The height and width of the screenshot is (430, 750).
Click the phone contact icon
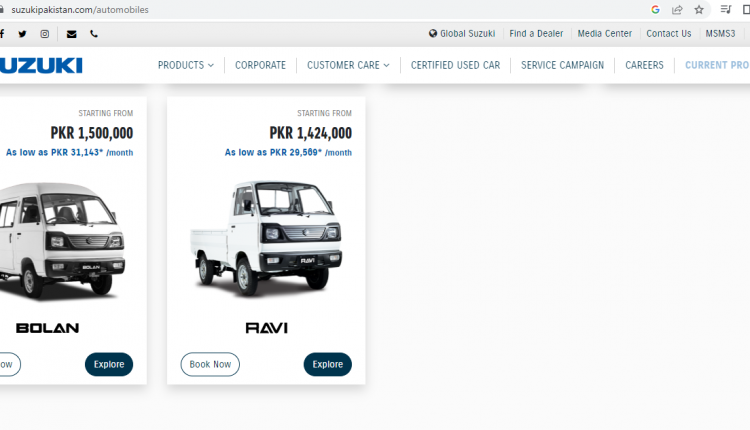(x=94, y=34)
